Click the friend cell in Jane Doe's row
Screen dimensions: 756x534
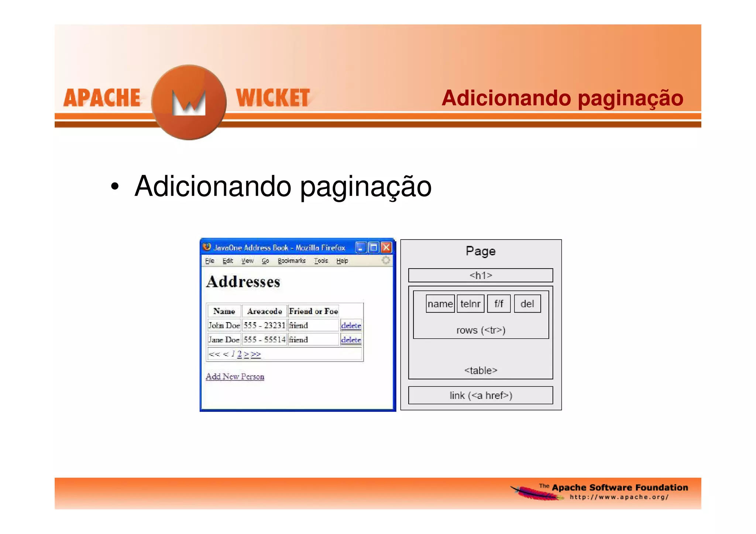(313, 340)
